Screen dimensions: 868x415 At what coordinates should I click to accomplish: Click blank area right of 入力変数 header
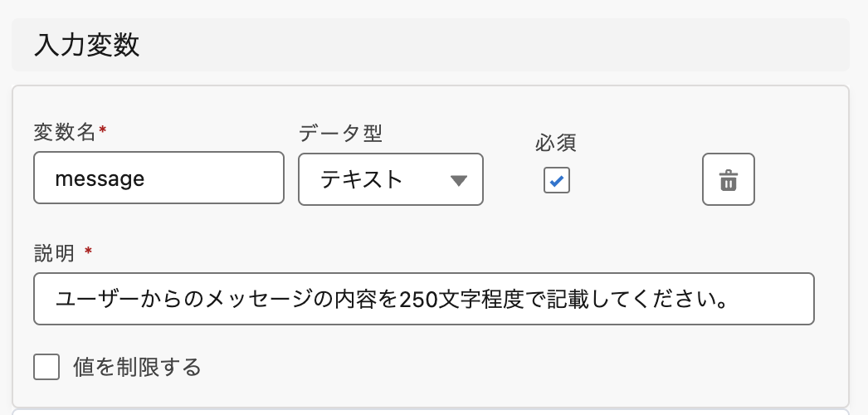click(498, 46)
